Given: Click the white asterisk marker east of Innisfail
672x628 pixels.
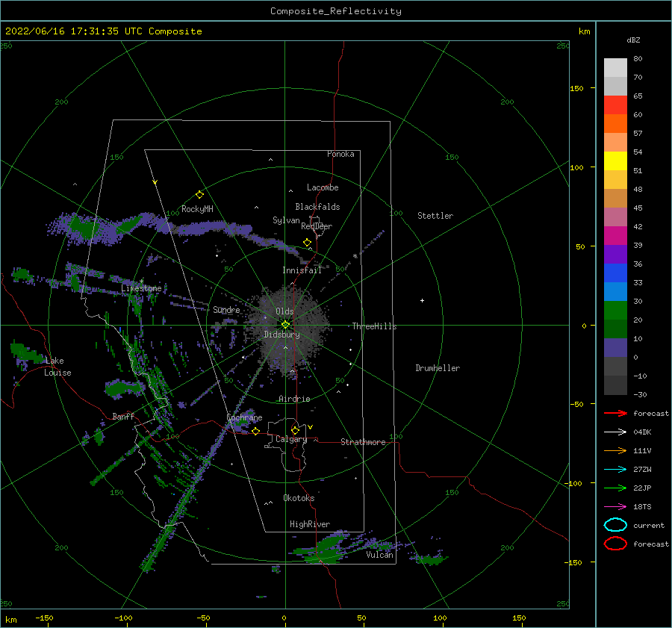Looking at the screenshot, I should (x=355, y=256).
